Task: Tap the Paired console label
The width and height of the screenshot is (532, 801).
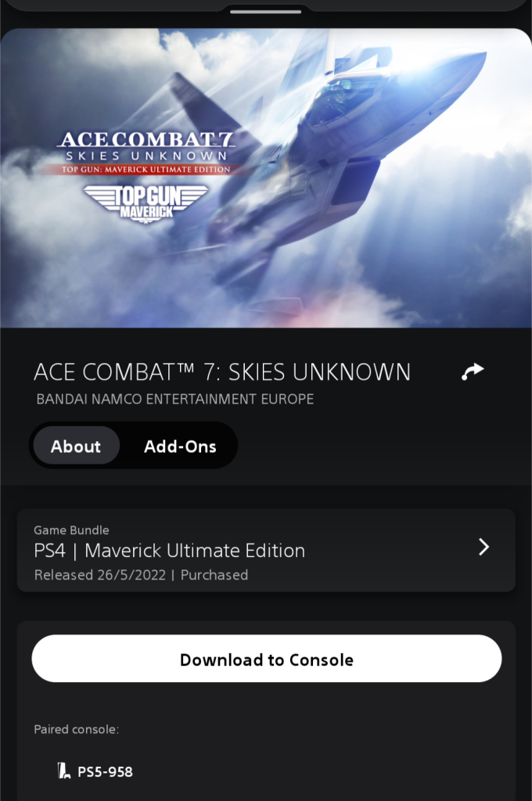Action: 76,729
